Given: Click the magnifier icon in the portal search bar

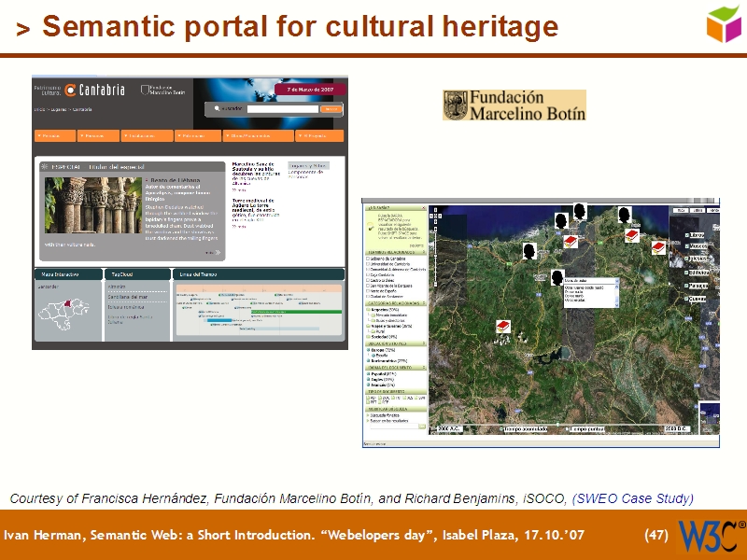Looking at the screenshot, I should click(216, 108).
